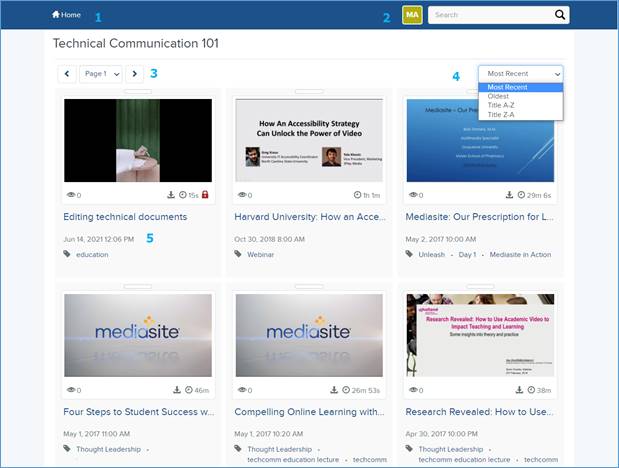Click the 46m duration clock icon
The image size is (619, 468).
click(x=189, y=390)
